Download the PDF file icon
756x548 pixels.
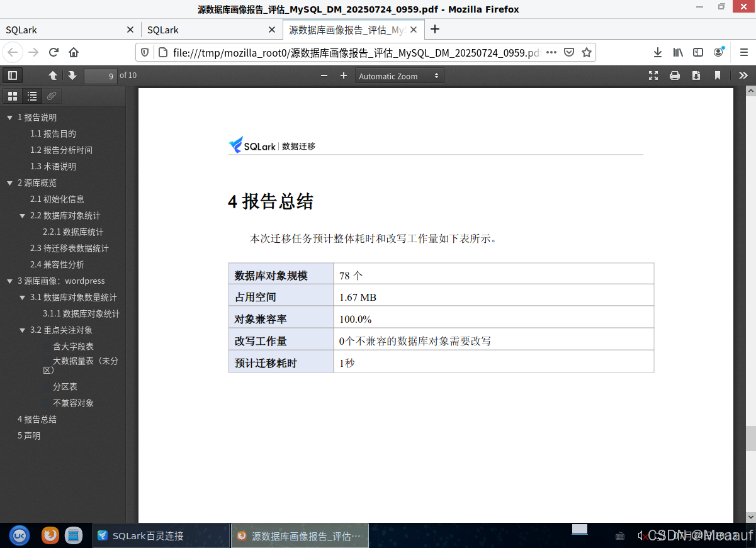pos(696,75)
